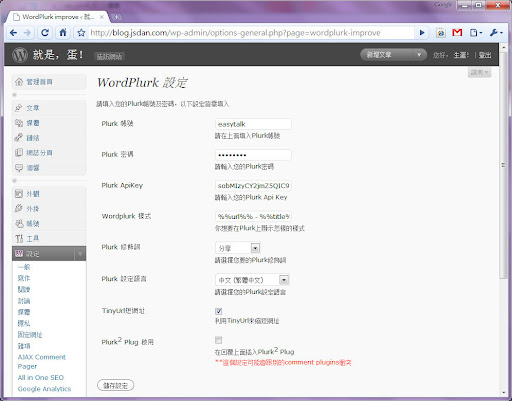This screenshot has width=512, height=401.
Task: Focus the Plurk ApiKey field
Action: (x=253, y=186)
